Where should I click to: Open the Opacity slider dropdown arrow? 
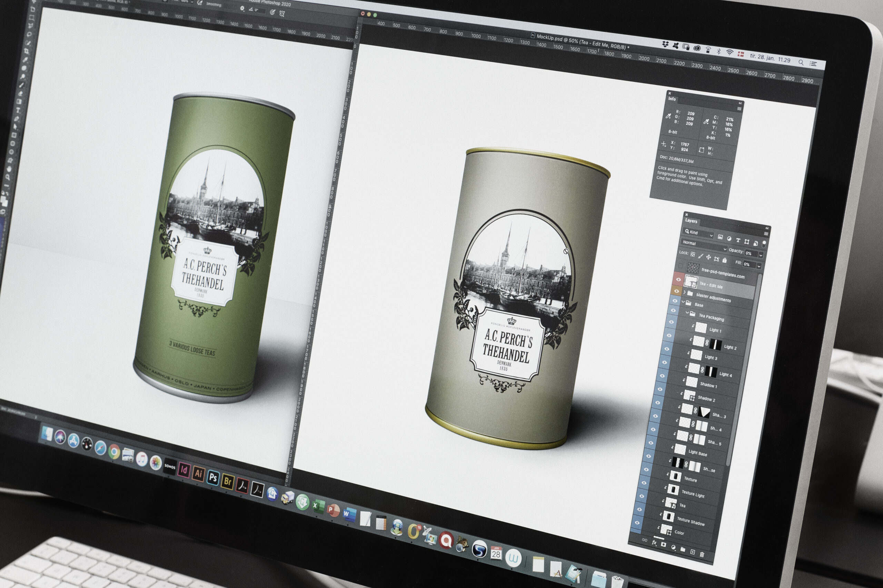click(761, 255)
